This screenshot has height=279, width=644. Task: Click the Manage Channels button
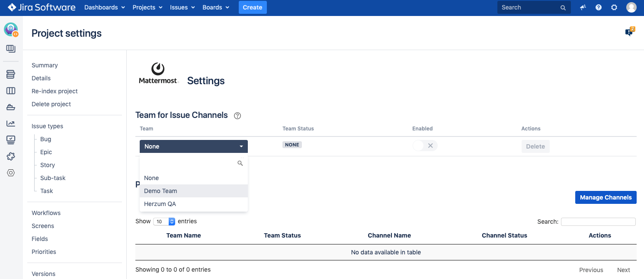[x=606, y=197]
